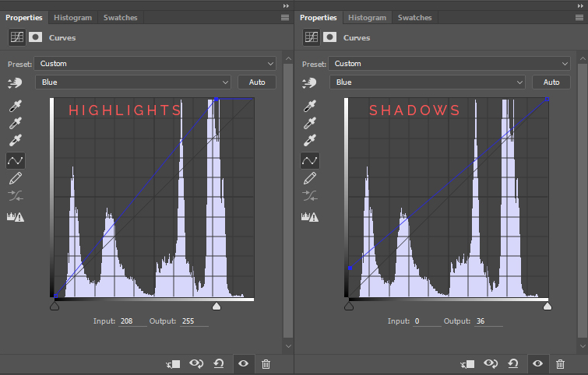The image size is (588, 375).
Task: Reset adjustment defaults in right panel
Action: (x=513, y=363)
